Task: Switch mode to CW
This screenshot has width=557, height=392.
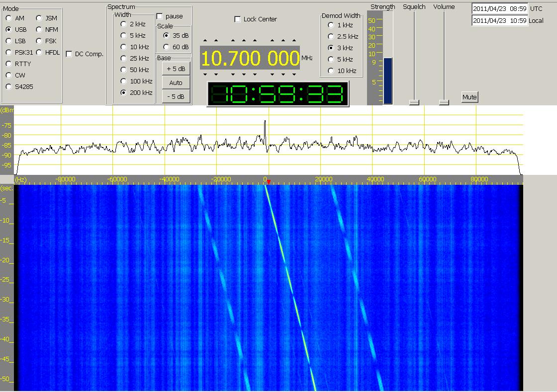Action: 8,76
